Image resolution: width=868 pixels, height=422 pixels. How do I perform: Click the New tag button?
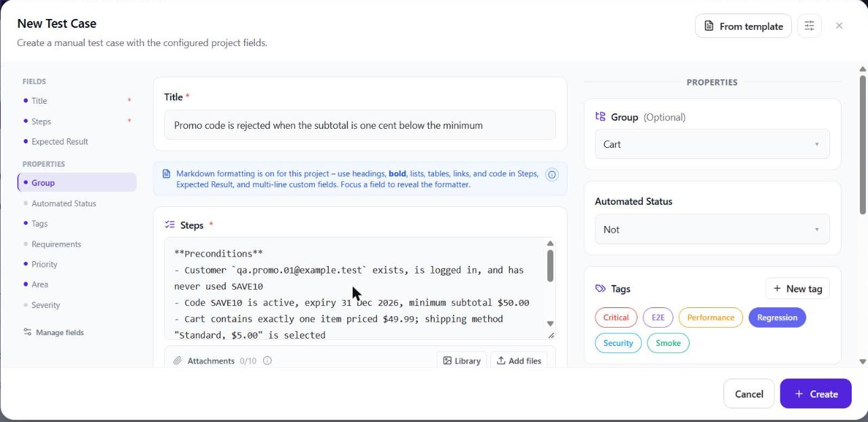(x=797, y=288)
